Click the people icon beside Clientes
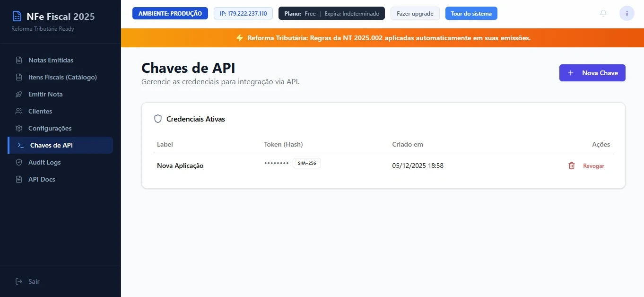 click(x=19, y=111)
